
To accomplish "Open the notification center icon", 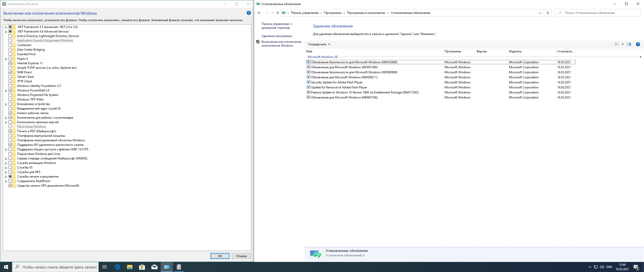I will point(636,267).
